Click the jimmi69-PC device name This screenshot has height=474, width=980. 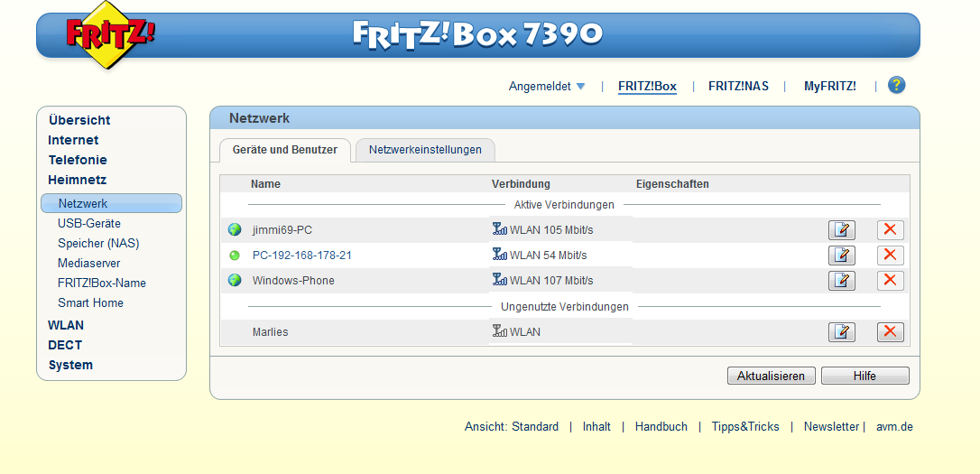pos(282,230)
